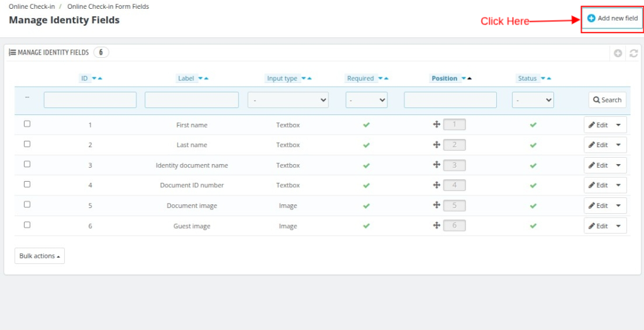Select checkbox for Guest image row
Image resolution: width=644 pixels, height=330 pixels.
pos(27,224)
